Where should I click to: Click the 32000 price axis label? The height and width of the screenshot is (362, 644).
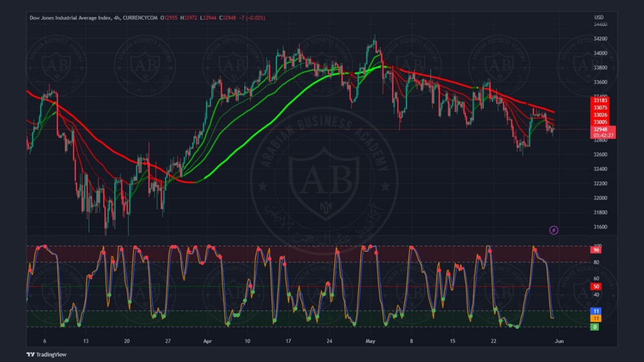point(600,198)
